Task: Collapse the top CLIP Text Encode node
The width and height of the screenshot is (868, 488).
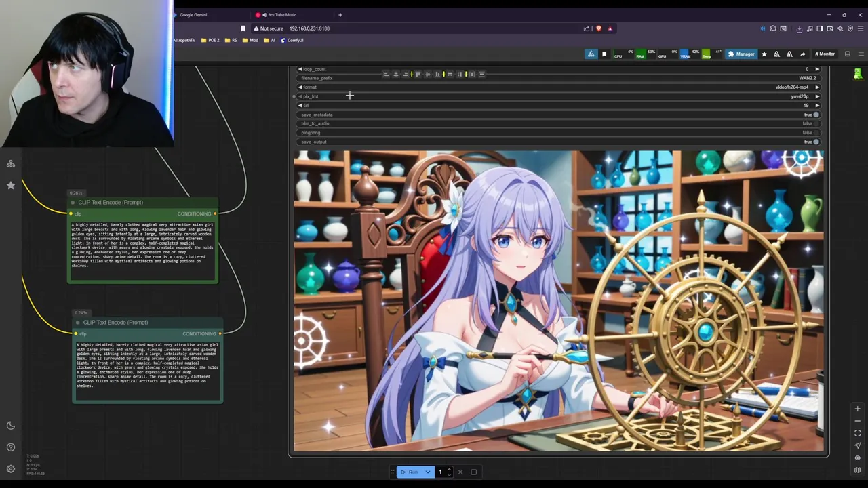Action: (x=73, y=203)
